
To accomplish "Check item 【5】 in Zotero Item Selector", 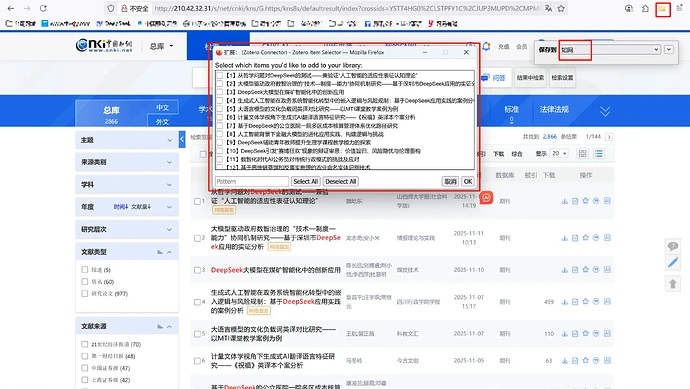I will pos(220,109).
